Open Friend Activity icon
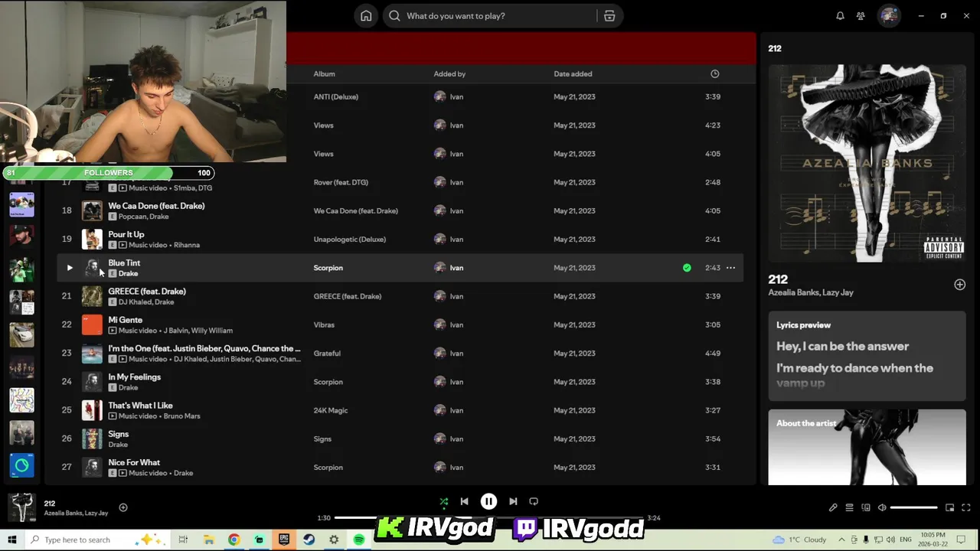Screen dimensions: 980x551 861,16
